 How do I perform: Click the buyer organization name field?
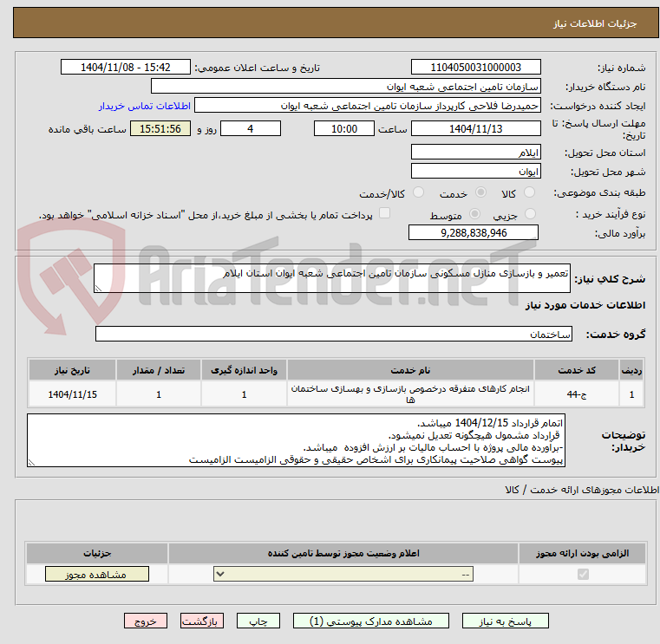click(x=345, y=87)
